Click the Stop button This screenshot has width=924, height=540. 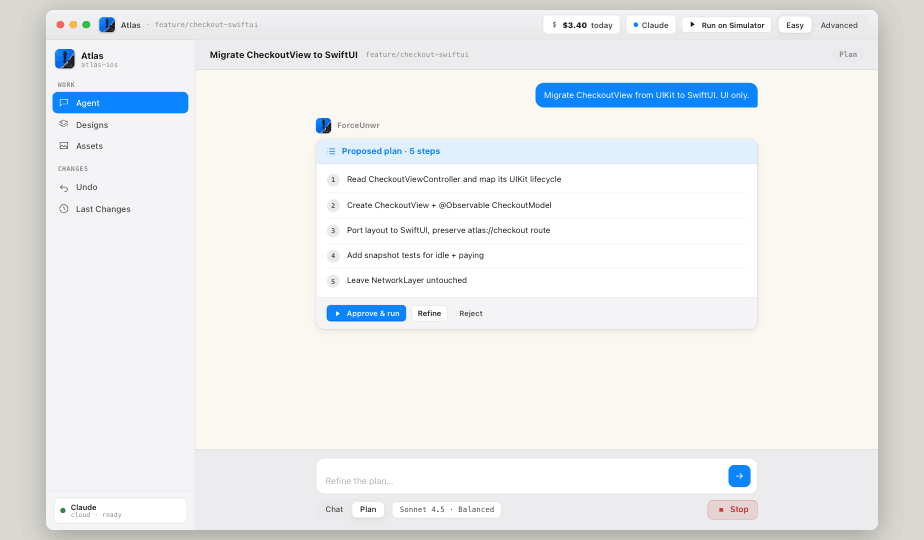732,509
